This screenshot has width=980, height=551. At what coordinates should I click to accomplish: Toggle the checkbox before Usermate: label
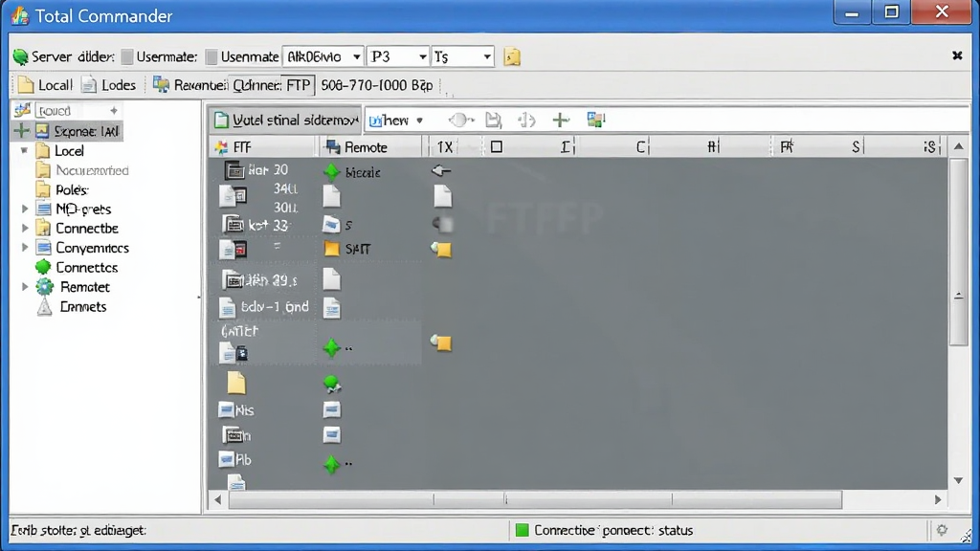(127, 56)
